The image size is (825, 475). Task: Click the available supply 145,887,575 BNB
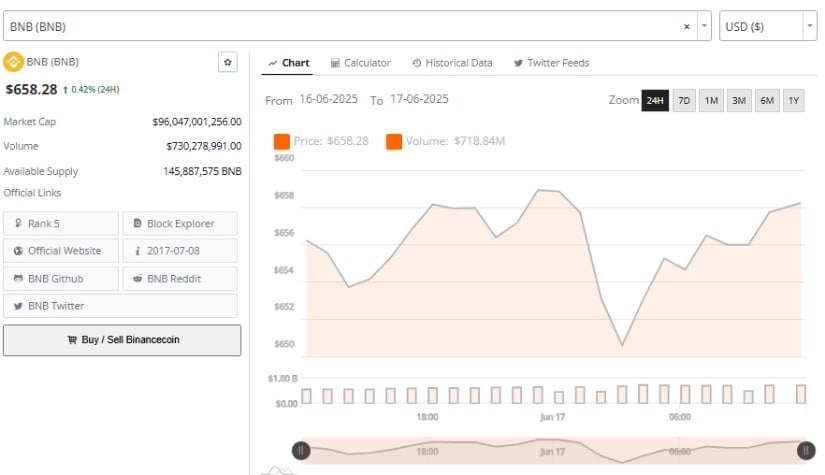click(202, 171)
